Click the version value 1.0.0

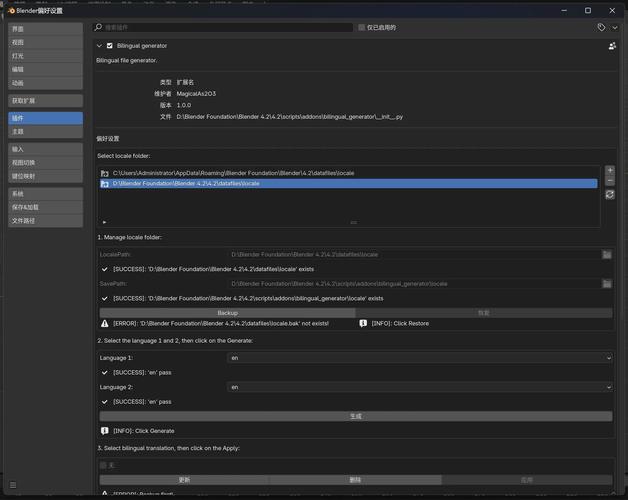click(x=184, y=105)
